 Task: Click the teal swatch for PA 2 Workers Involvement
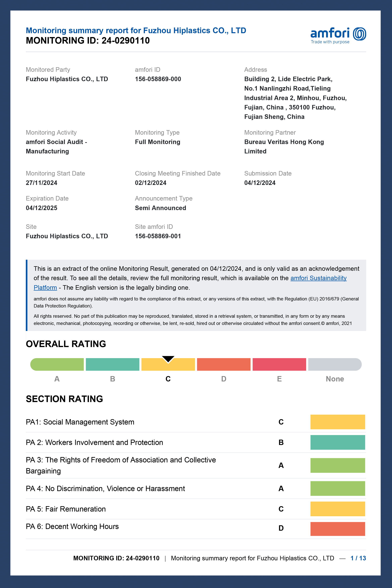point(338,442)
